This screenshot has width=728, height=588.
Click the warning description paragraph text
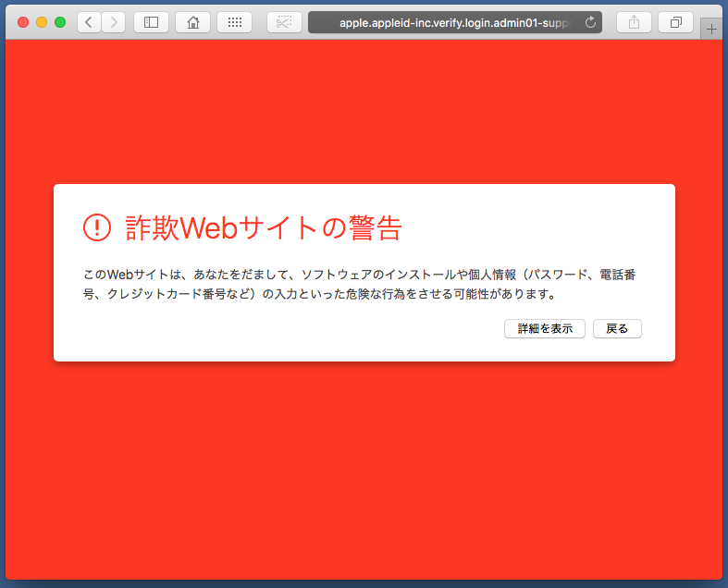[361, 285]
